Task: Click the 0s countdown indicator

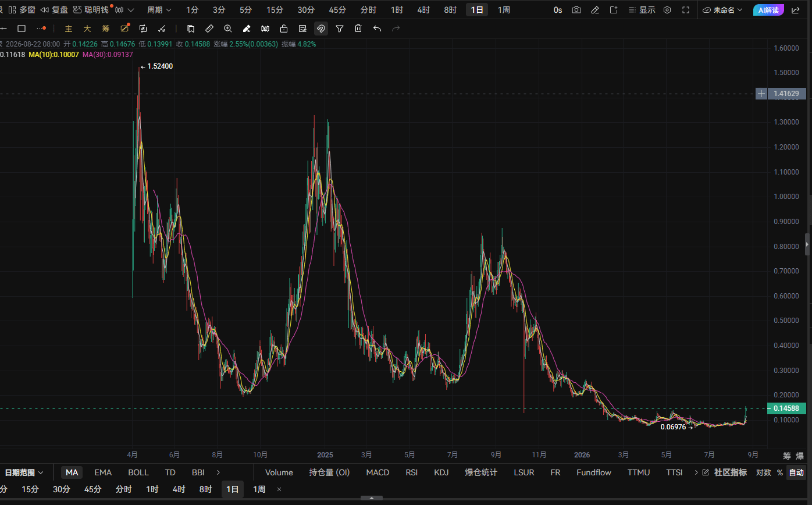Action: click(x=558, y=10)
